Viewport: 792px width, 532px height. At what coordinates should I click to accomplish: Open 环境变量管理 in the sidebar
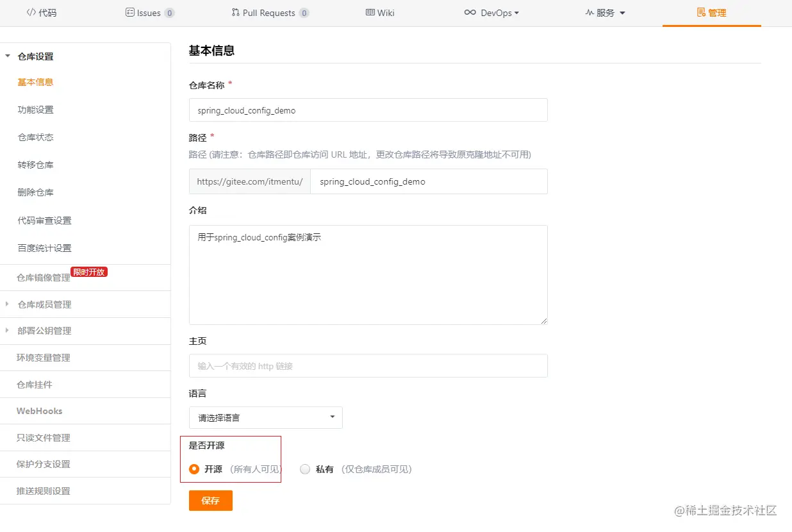coord(43,358)
